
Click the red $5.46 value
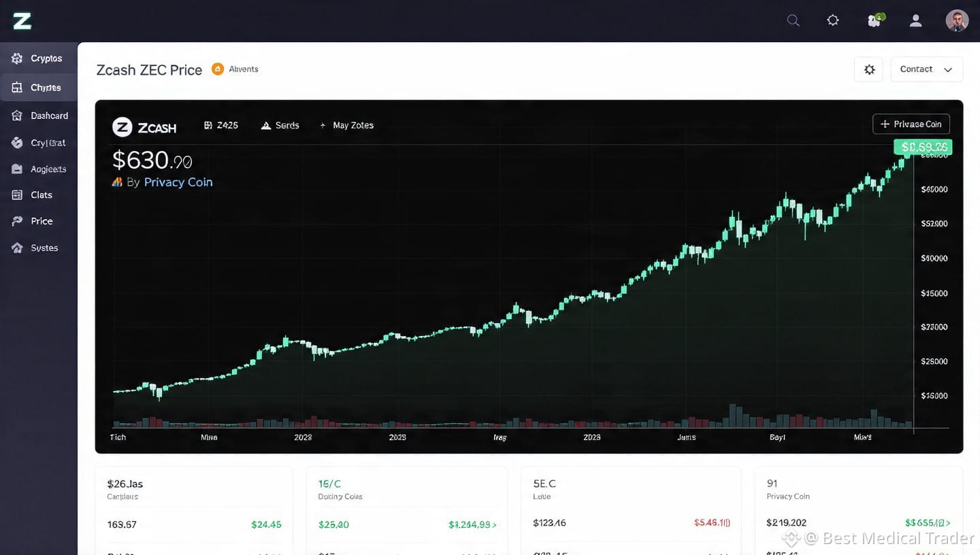[712, 523]
